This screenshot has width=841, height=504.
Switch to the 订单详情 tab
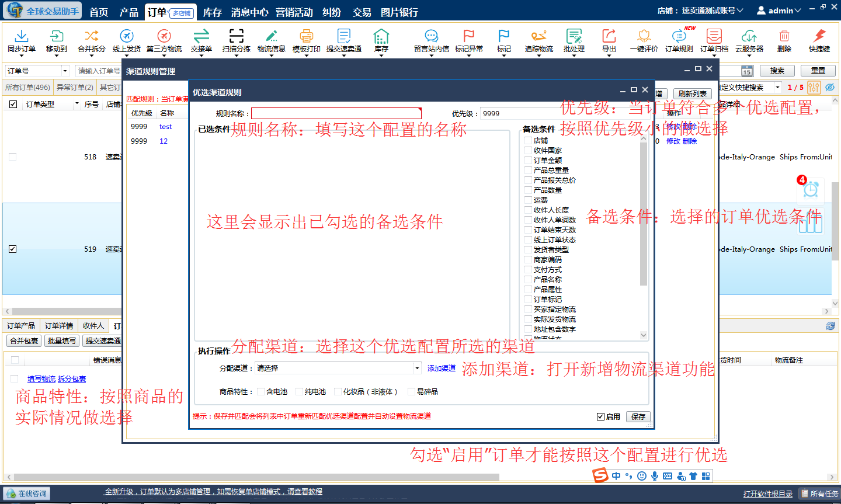59,325
